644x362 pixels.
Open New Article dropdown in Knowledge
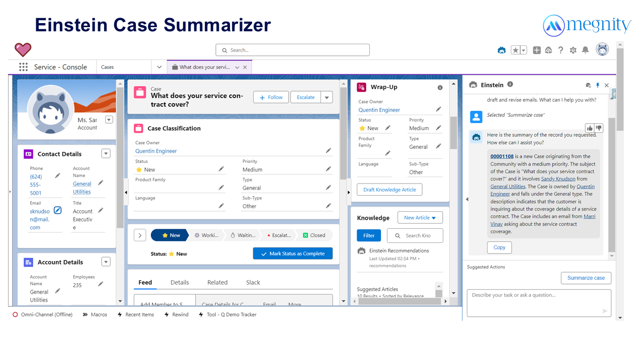click(420, 217)
